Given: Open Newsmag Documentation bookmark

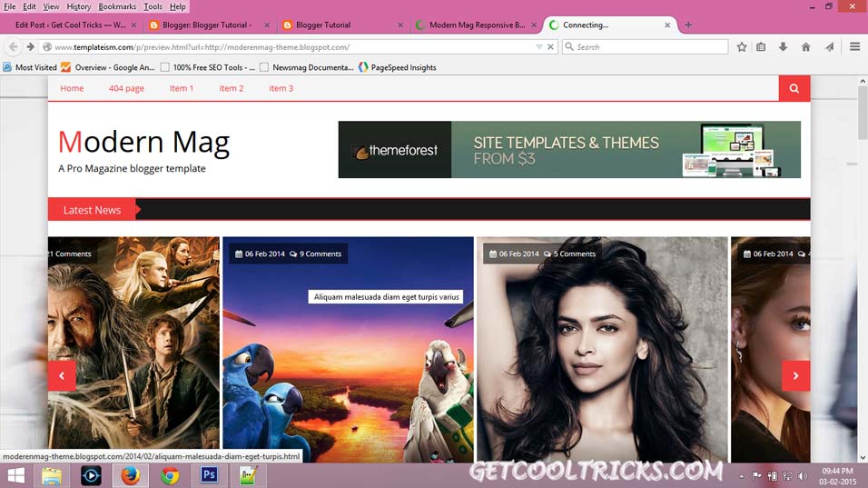Looking at the screenshot, I should coord(307,67).
